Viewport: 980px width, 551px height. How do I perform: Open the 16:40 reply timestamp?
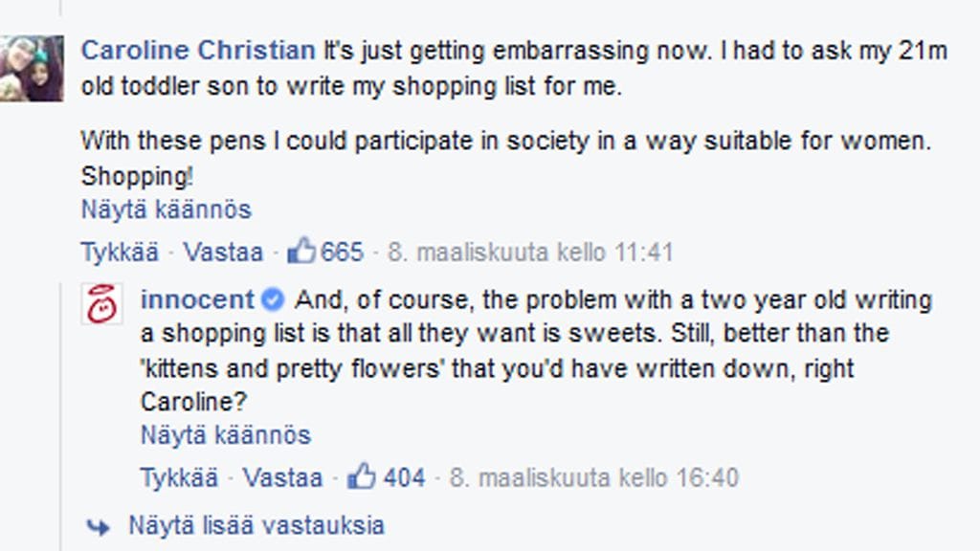pos(594,476)
